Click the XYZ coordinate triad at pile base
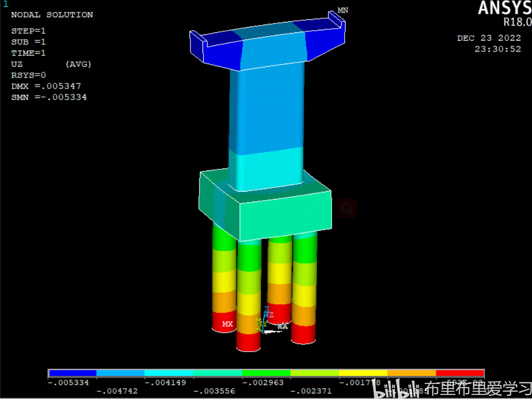The width and height of the screenshot is (532, 399). tap(267, 320)
